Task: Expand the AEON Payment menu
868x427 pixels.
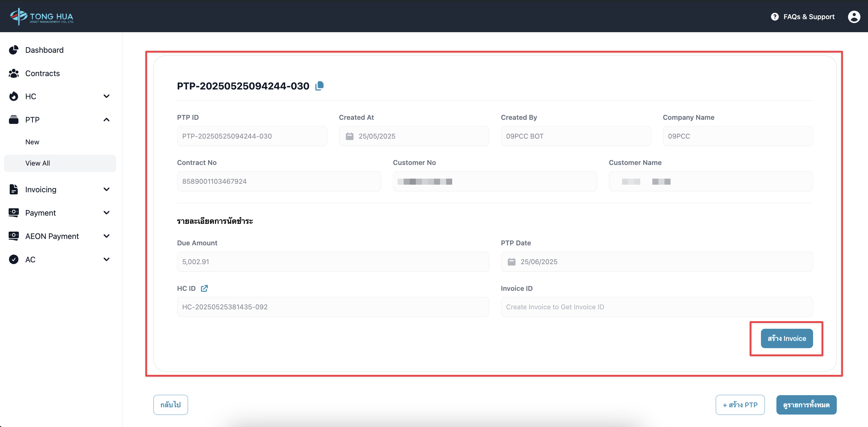Action: [106, 236]
